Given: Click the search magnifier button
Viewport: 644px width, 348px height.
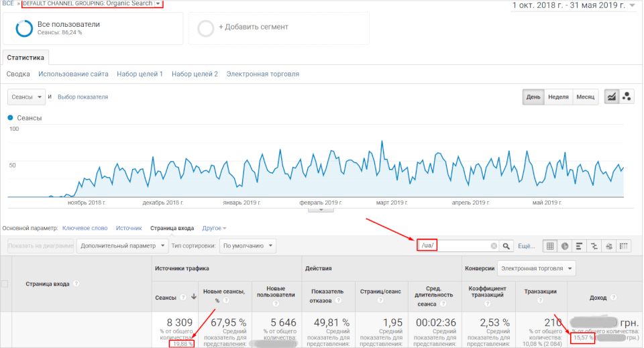Looking at the screenshot, I should click(507, 246).
